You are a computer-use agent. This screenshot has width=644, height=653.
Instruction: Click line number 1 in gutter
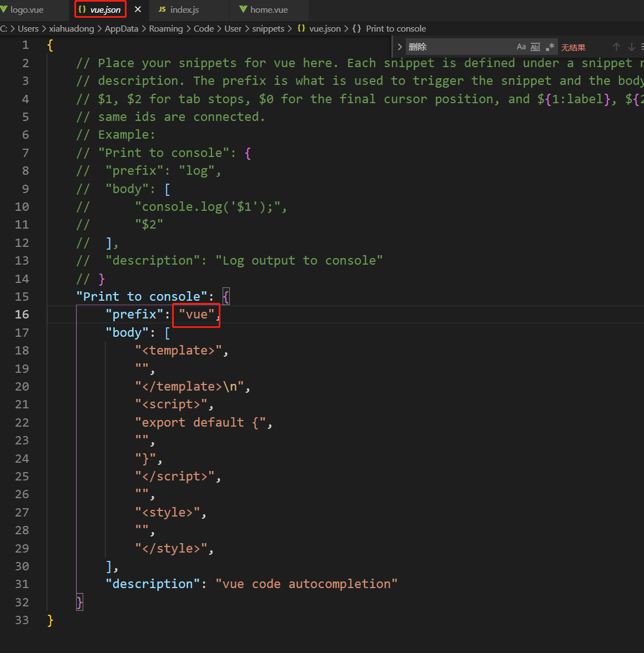click(x=26, y=45)
